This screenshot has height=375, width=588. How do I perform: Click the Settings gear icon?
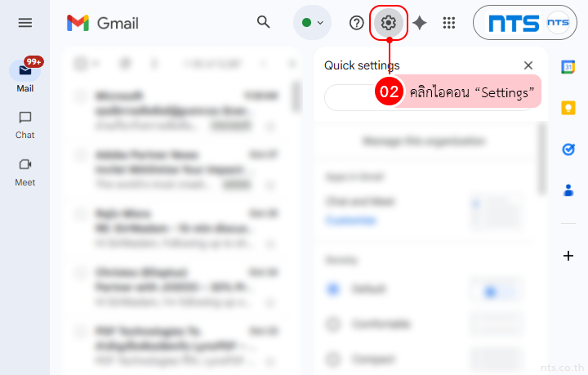coord(389,23)
